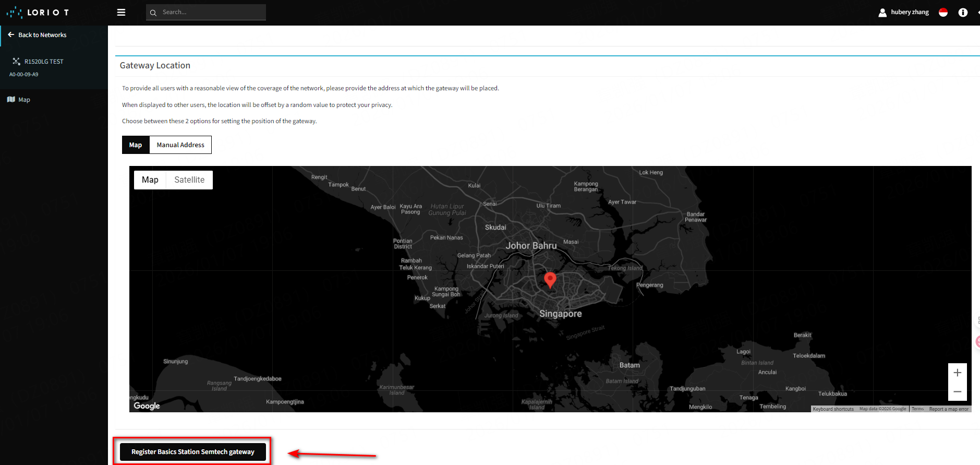
Task: Open Map in the sidebar
Action: point(24,100)
